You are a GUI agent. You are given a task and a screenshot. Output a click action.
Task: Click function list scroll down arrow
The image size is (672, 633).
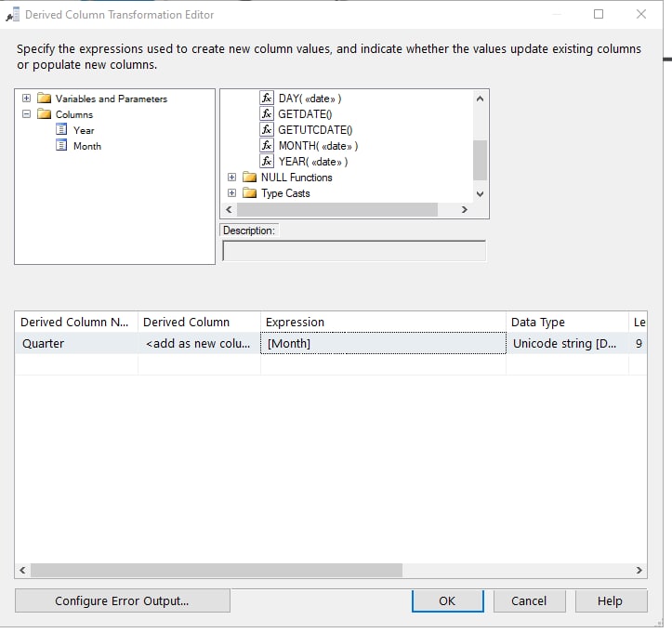480,194
